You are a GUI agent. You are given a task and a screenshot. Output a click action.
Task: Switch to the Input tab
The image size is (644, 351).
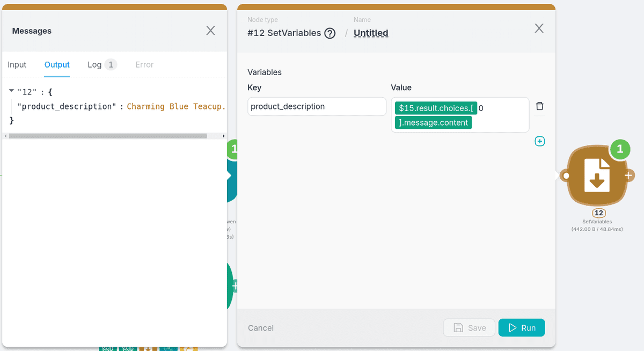(17, 64)
